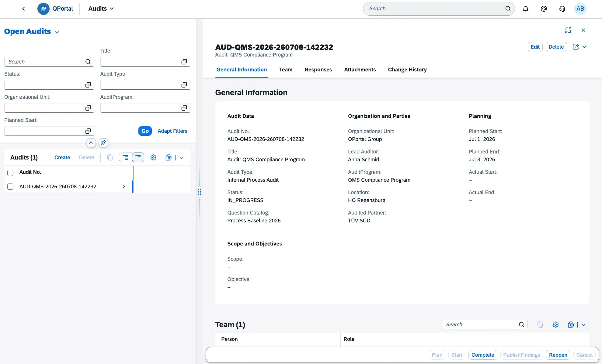This screenshot has height=364, width=602.
Task: Open the AB user avatar menu
Action: pyautogui.click(x=580, y=9)
